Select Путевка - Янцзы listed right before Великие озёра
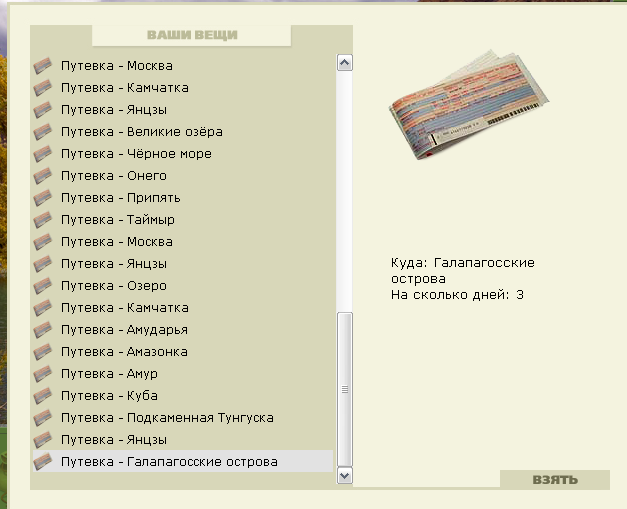The image size is (627, 509). (114, 110)
